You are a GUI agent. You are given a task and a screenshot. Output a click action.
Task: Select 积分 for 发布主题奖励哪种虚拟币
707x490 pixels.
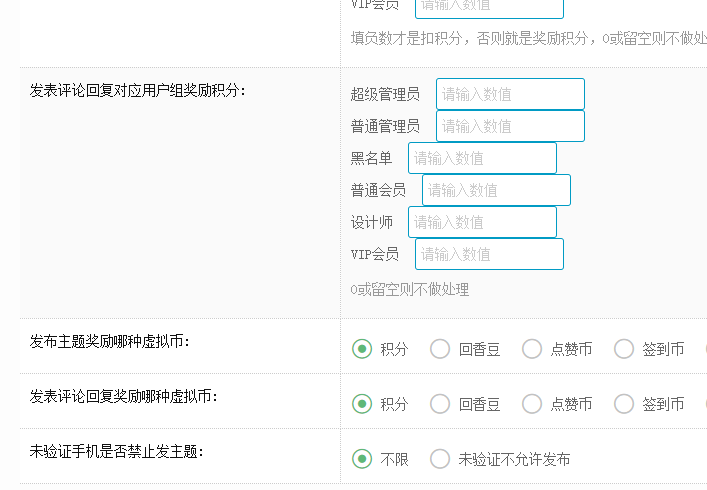coord(362,349)
